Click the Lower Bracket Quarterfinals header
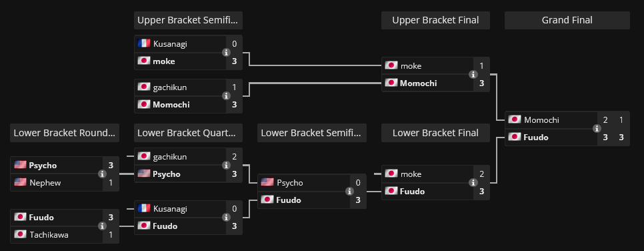Image resolution: width=644 pixels, height=251 pixels. (188, 133)
